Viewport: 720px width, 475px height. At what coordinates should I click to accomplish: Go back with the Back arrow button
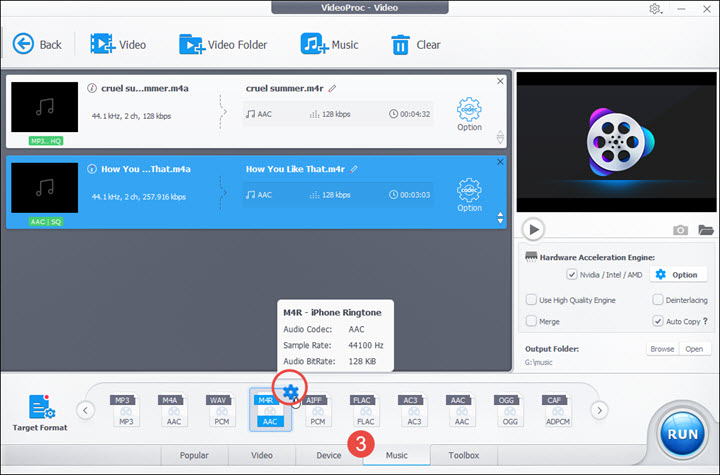[37, 45]
